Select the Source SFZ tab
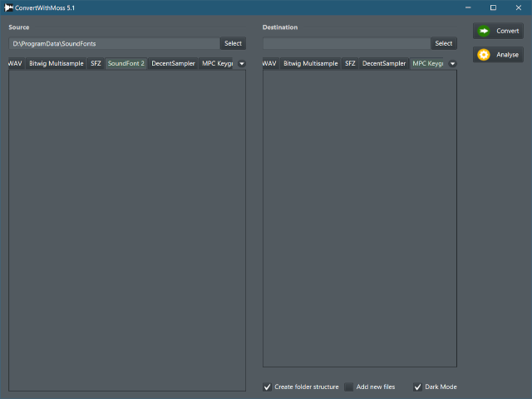 tap(96, 63)
